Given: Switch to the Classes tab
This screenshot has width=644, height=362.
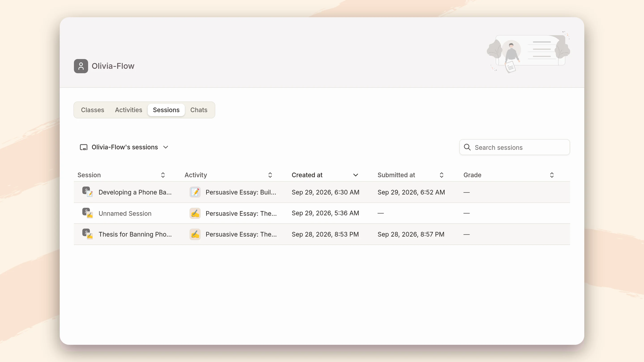Looking at the screenshot, I should pyautogui.click(x=93, y=110).
